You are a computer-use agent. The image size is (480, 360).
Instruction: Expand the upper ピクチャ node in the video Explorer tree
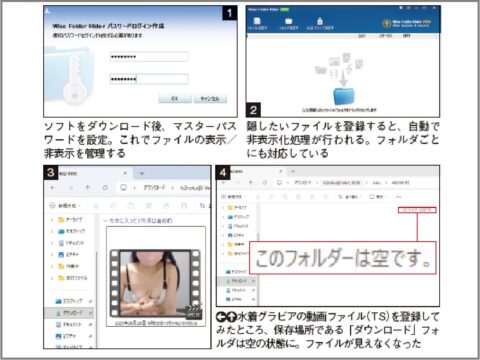(x=52, y=255)
